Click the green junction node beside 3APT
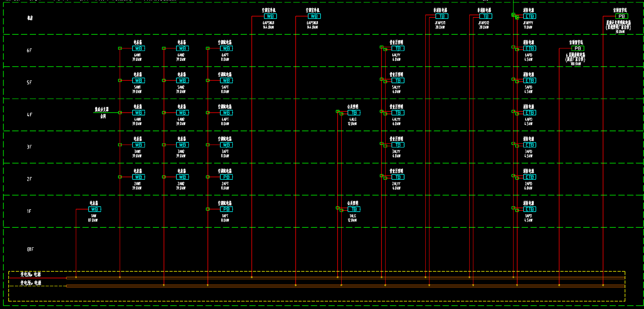644x309 pixels. click(207, 145)
